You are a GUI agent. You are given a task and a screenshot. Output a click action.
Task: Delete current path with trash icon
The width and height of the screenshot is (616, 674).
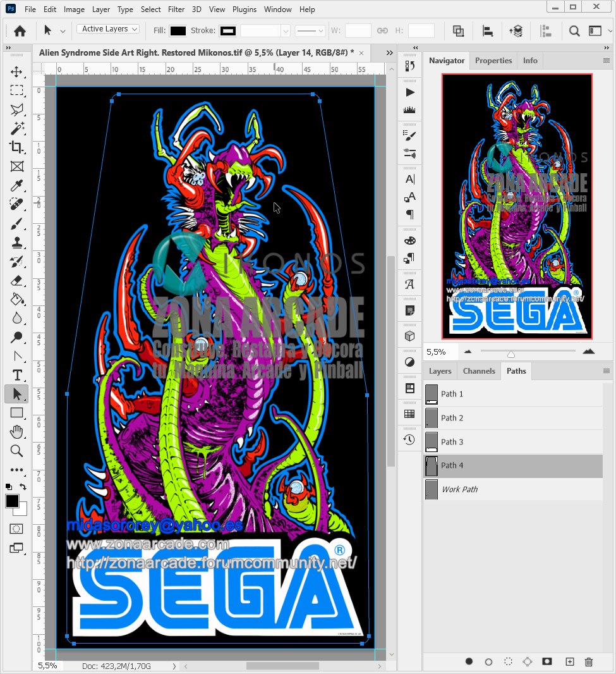click(x=589, y=661)
